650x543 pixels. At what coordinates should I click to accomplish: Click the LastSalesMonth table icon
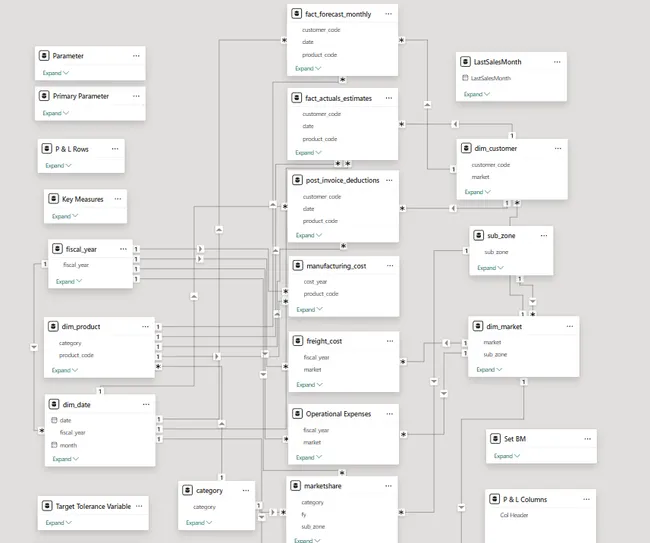(465, 61)
